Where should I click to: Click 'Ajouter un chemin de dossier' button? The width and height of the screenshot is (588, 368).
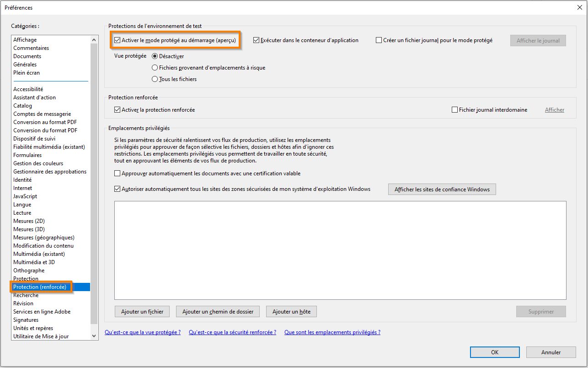pyautogui.click(x=218, y=312)
